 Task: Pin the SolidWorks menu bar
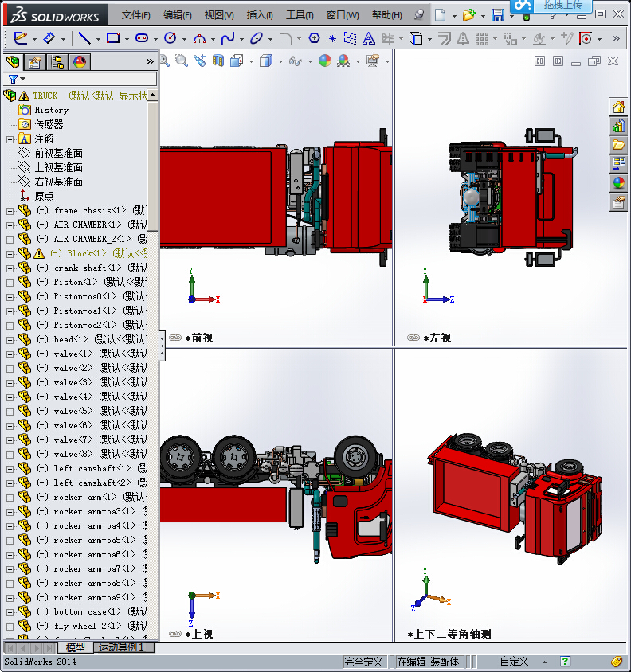pyautogui.click(x=419, y=15)
